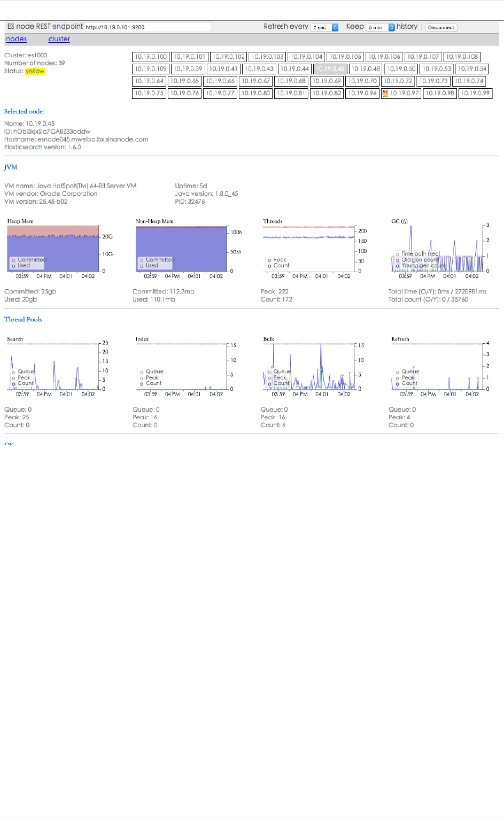Click the Search thread pool chart
The image size is (504, 818).
[53, 366]
